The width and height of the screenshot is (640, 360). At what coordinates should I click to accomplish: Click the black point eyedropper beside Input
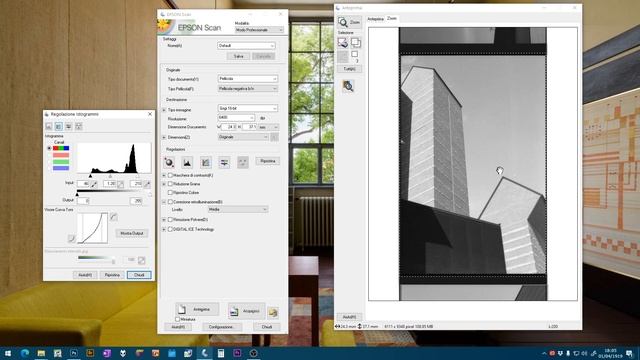pyautogui.click(x=94, y=184)
